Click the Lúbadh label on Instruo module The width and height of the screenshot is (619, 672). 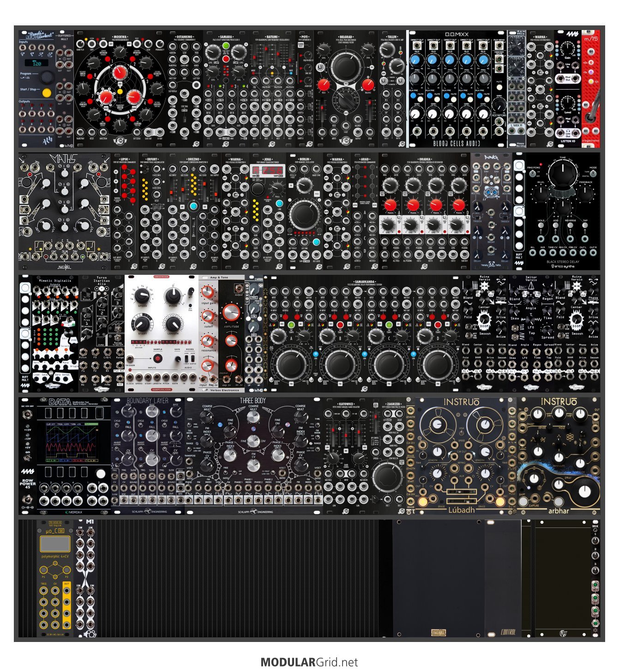point(461,510)
